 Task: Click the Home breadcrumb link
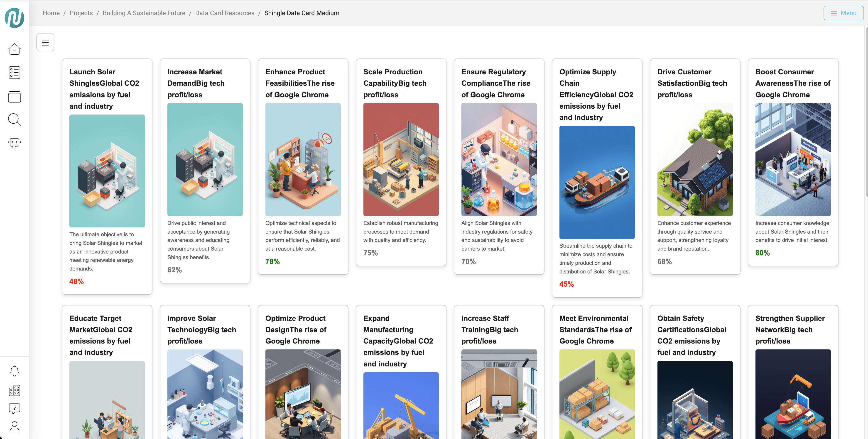click(51, 13)
